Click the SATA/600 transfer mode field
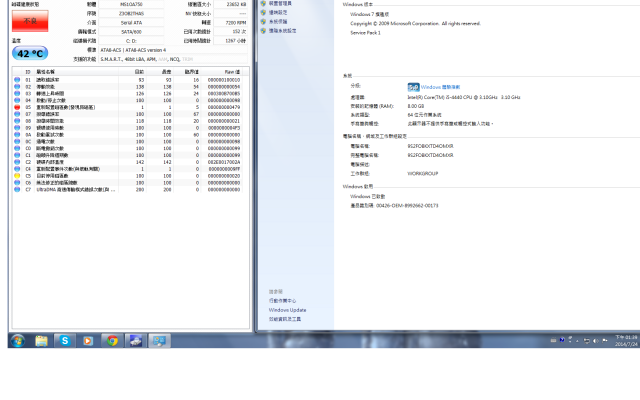 [x=131, y=31]
